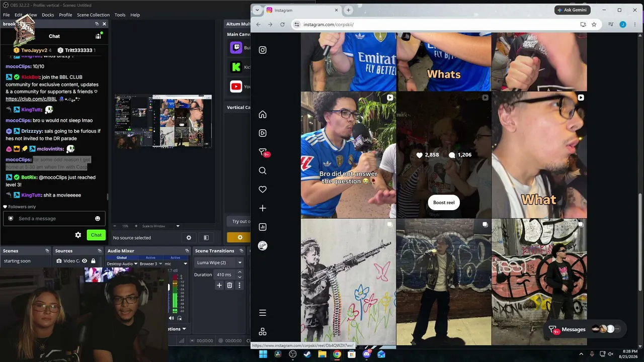Screen dimensions: 644x362
Task: Open Instagram notifications heart icon
Action: (263, 190)
